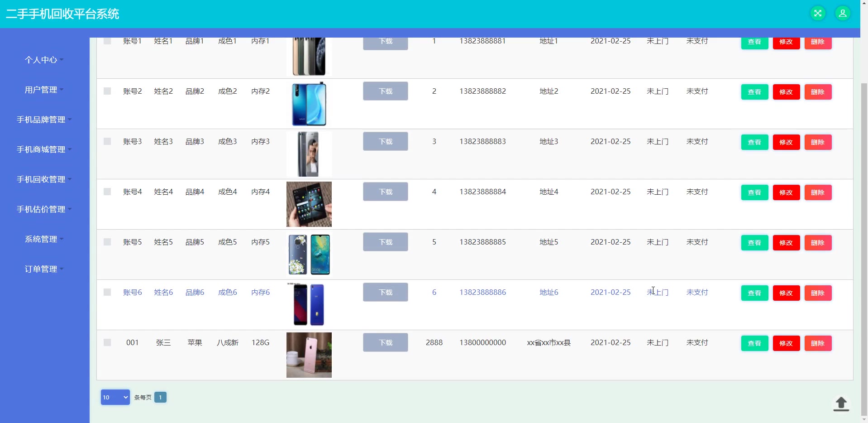
Task: Expand 订单管理 sidebar menu
Action: 44,269
